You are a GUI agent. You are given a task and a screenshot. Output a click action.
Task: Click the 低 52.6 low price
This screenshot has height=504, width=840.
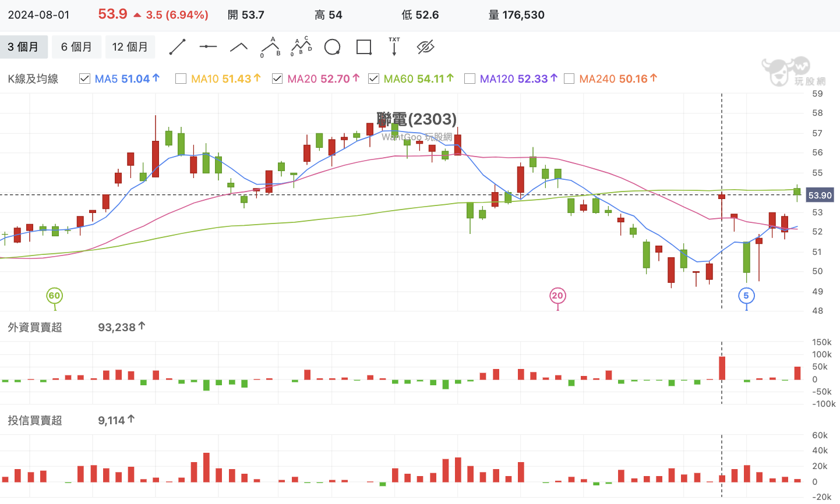click(420, 15)
